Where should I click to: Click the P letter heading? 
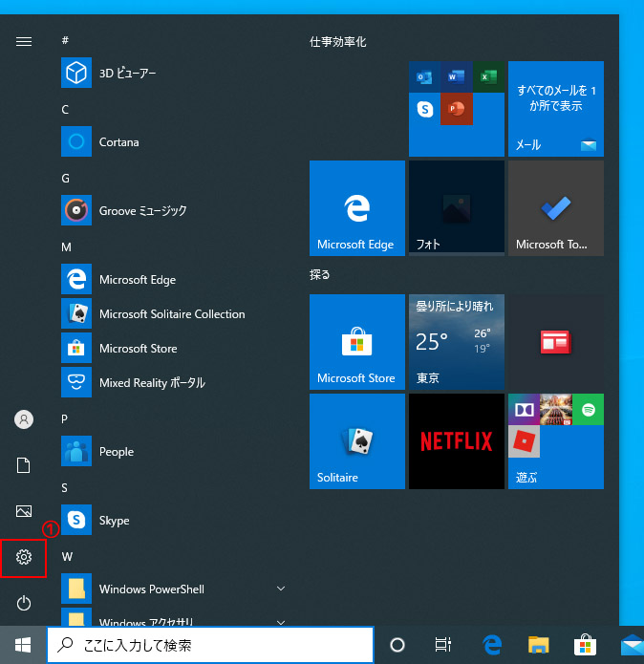pos(64,418)
